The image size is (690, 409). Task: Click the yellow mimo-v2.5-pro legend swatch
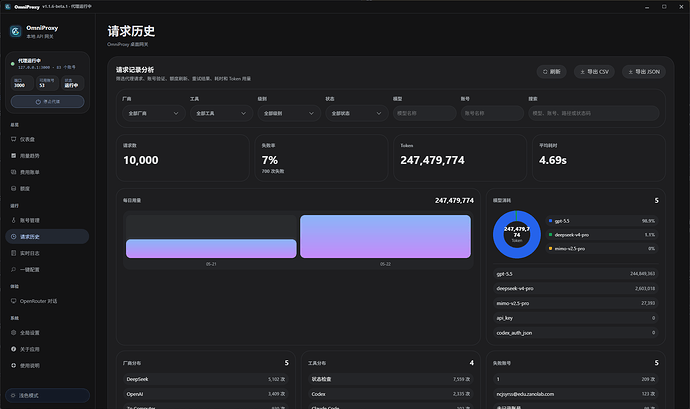(x=551, y=248)
